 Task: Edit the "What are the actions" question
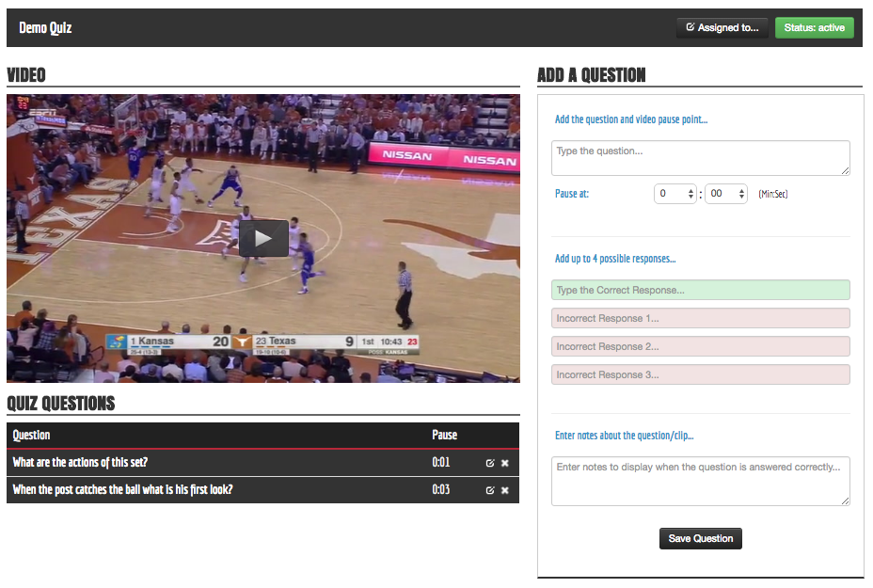489,463
